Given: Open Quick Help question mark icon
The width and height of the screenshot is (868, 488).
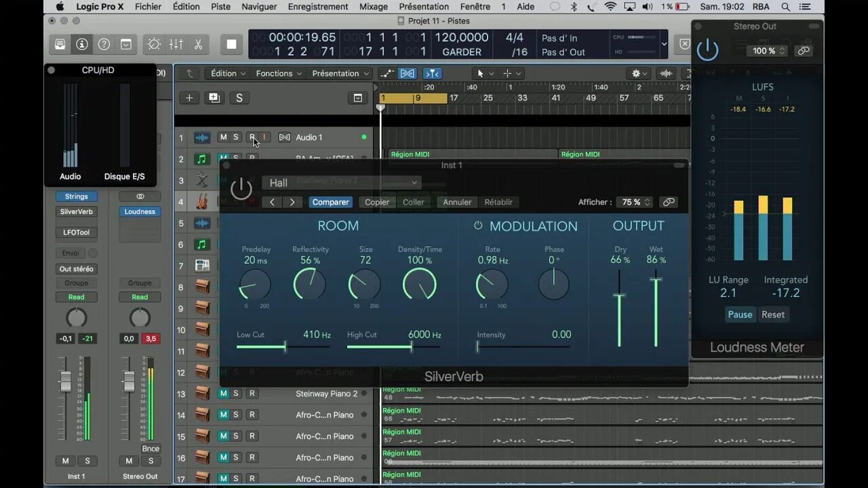Looking at the screenshot, I should [104, 44].
